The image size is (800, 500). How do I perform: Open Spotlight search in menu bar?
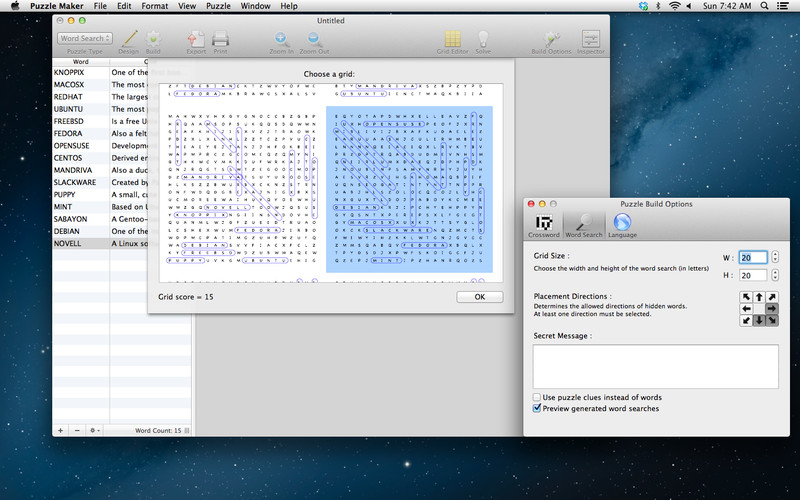(764, 6)
